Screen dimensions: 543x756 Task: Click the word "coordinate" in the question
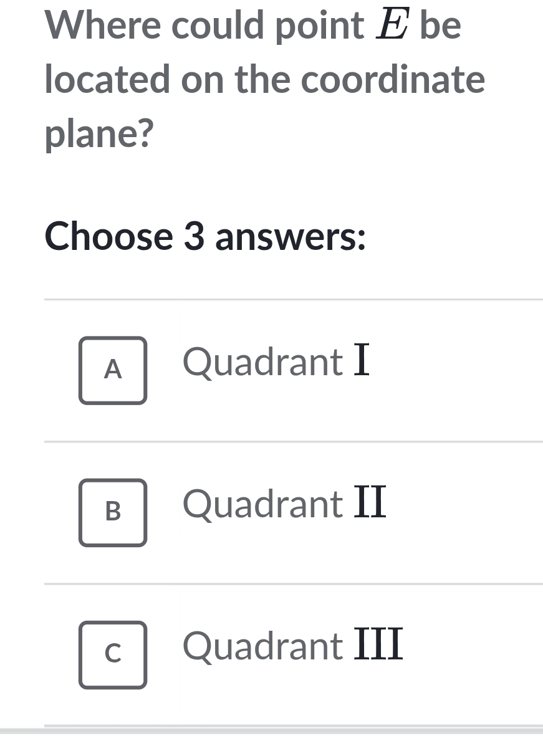(x=393, y=80)
